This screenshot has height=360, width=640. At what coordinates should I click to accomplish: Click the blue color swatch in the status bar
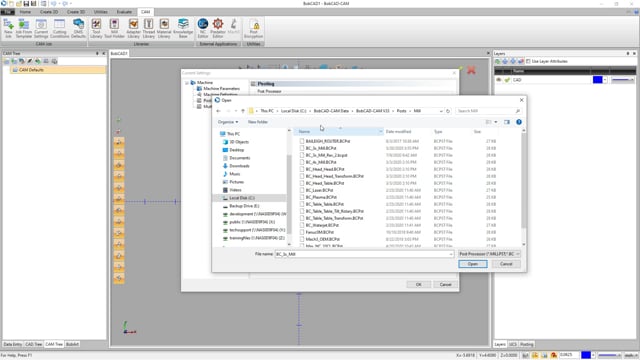tap(586, 355)
